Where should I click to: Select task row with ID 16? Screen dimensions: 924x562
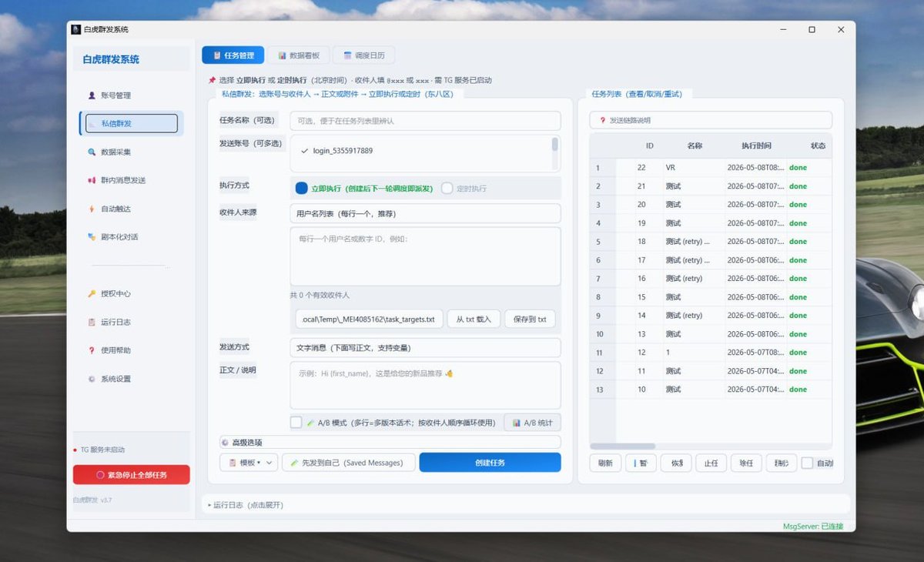(711, 279)
